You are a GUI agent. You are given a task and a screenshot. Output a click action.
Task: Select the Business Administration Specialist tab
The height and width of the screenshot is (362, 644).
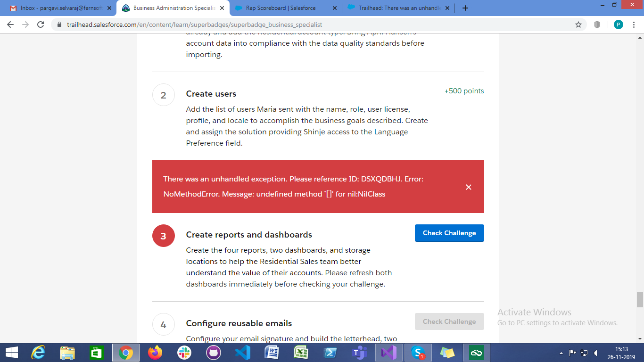tap(173, 8)
